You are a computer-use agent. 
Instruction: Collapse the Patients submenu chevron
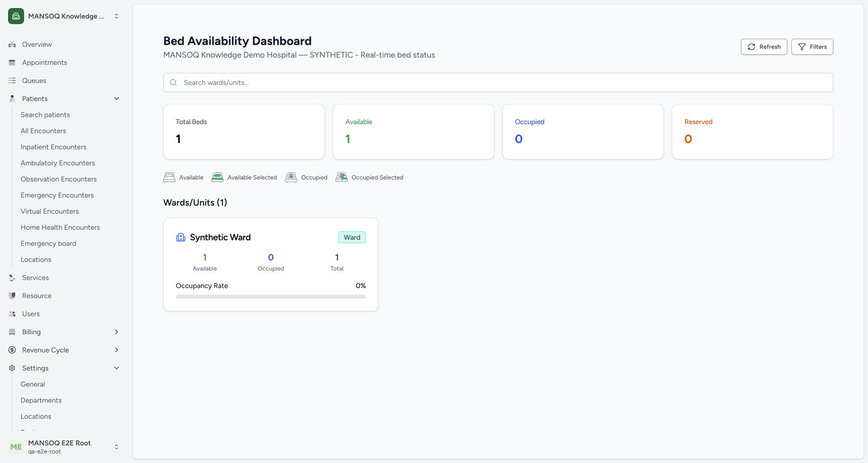(x=117, y=99)
